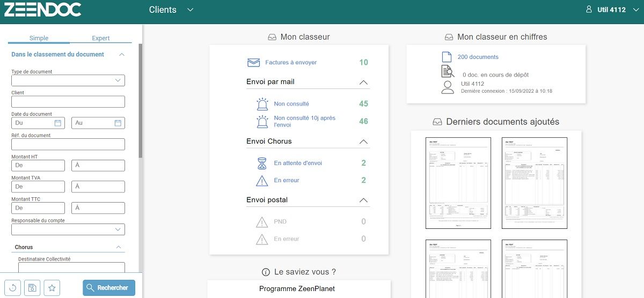This screenshot has height=298, width=644.
Task: Click the Clients classeur title
Action: tap(163, 10)
